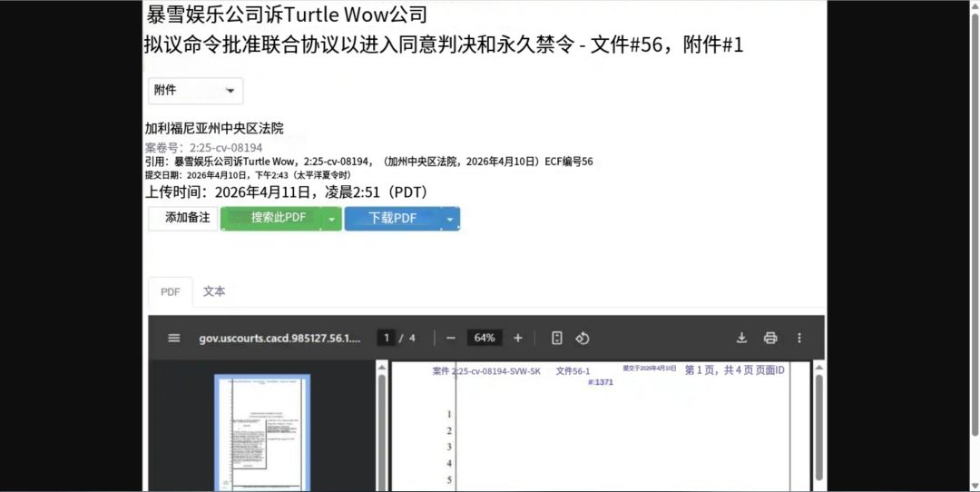Click the green 搜索此PDF button
980x492 pixels.
[x=272, y=218]
